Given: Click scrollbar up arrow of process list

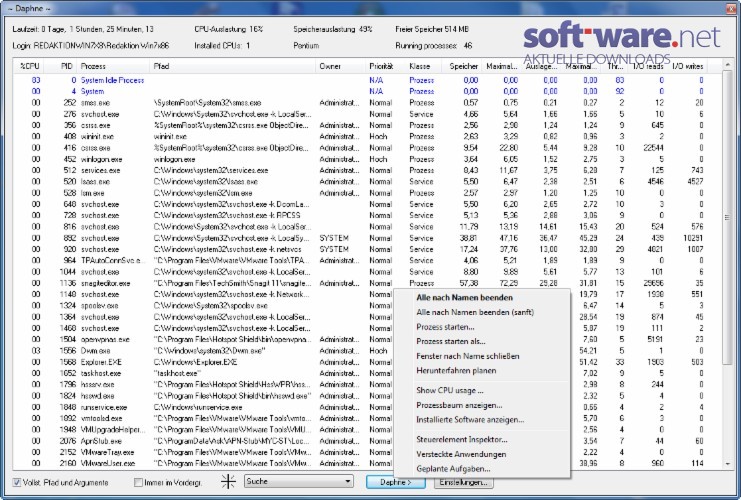Looking at the screenshot, I should pyautogui.click(x=727, y=64).
